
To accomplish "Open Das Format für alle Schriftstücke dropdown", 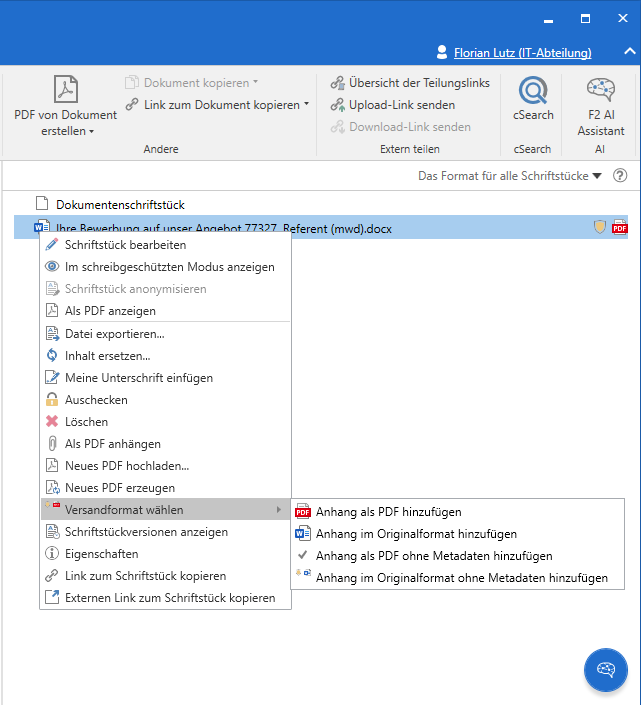I will click(510, 176).
